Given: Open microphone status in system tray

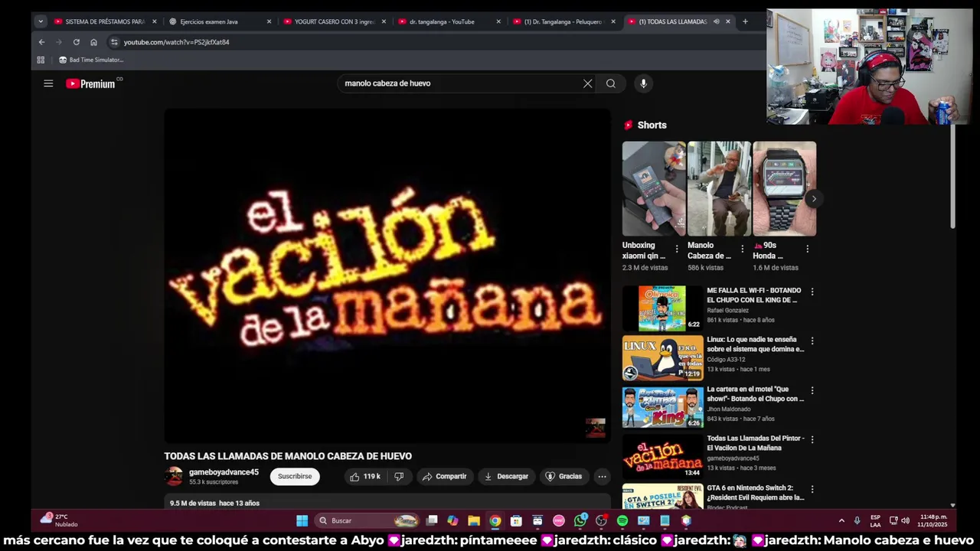Looking at the screenshot, I should (x=857, y=520).
